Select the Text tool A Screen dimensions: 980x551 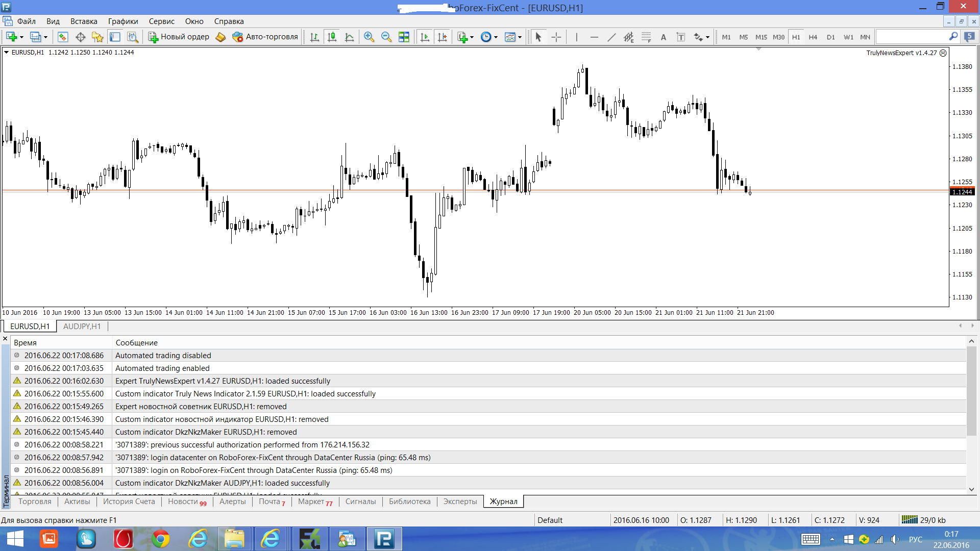click(663, 37)
